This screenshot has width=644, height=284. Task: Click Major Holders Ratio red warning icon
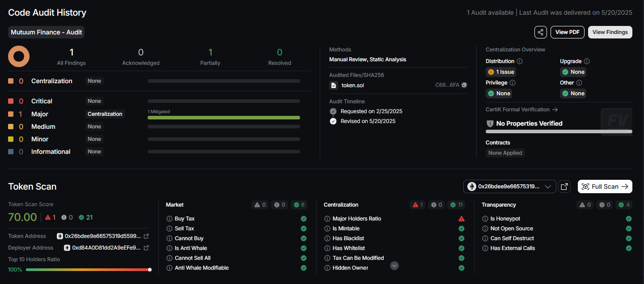tap(462, 219)
